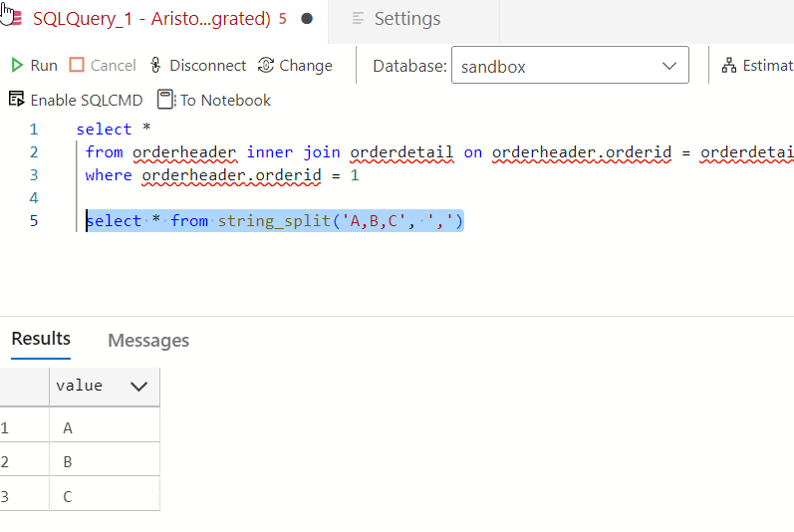The image size is (794, 532).
Task: Select result row number 3
Action: tap(6, 495)
